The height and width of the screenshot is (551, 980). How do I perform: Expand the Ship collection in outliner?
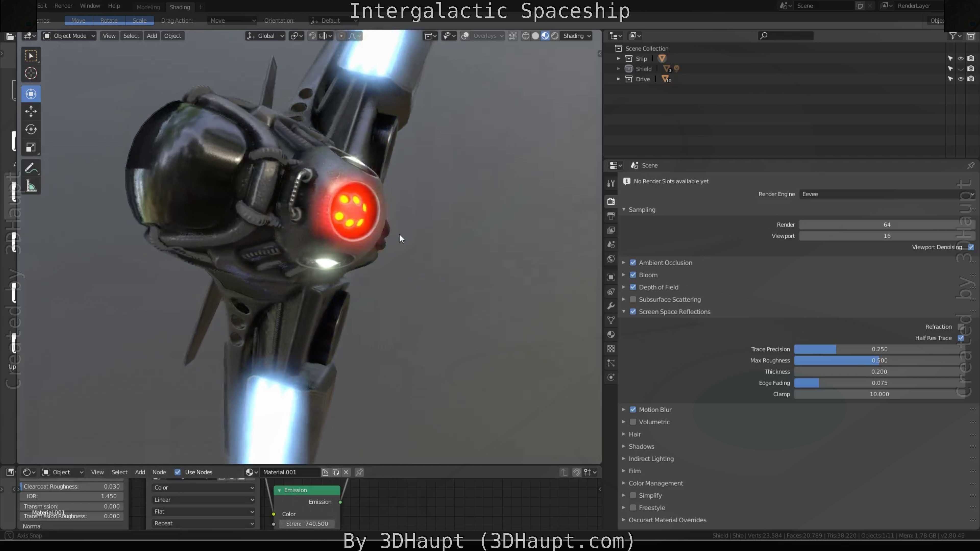tap(619, 59)
